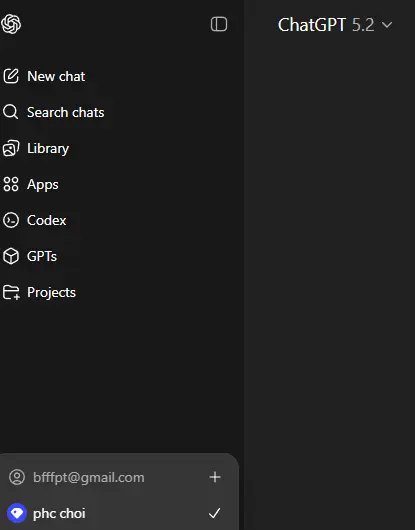Click the Library images icon
Screen dimensions: 415x530
[x=11, y=148]
